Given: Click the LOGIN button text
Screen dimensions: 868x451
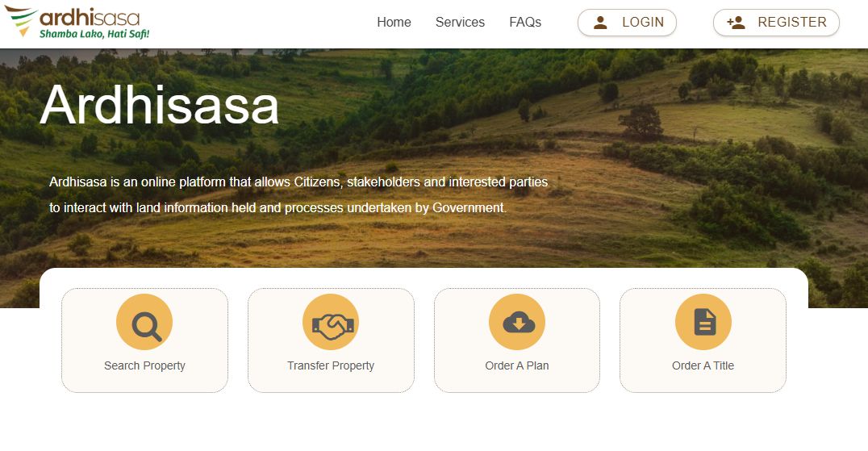Looking at the screenshot, I should click(x=643, y=22).
